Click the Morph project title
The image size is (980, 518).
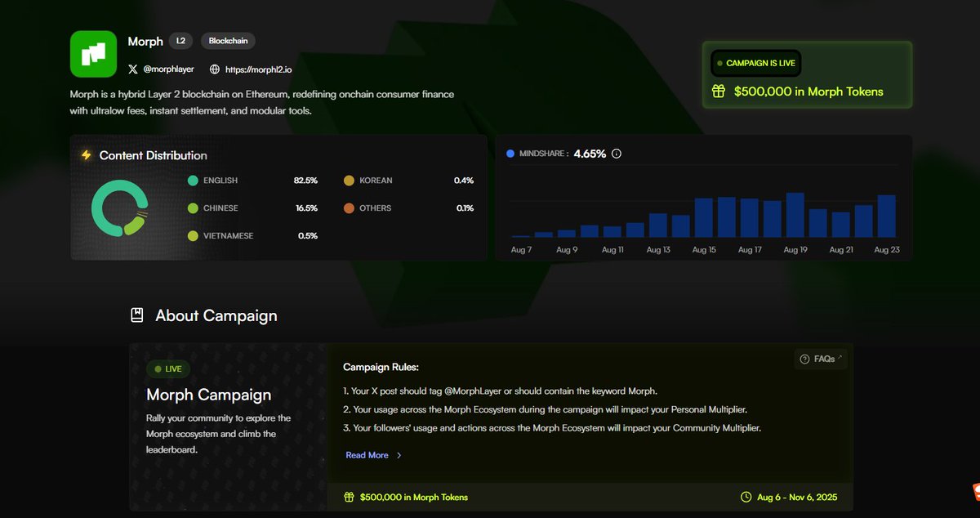[145, 41]
